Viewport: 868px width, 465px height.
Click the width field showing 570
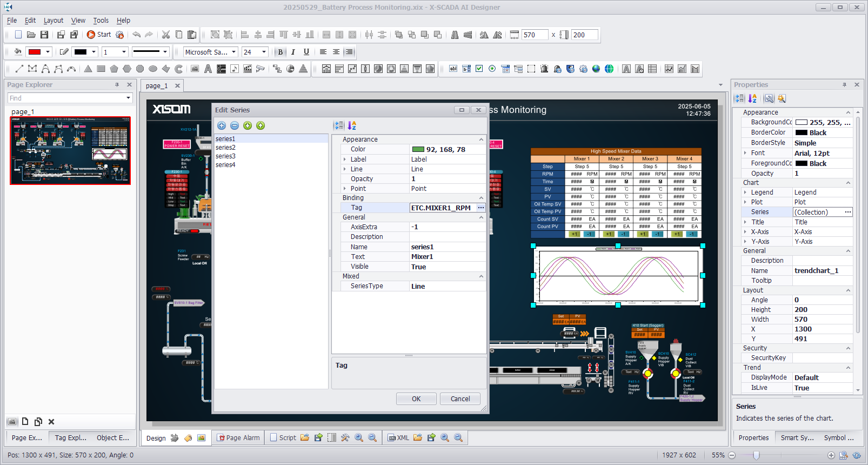pos(535,35)
